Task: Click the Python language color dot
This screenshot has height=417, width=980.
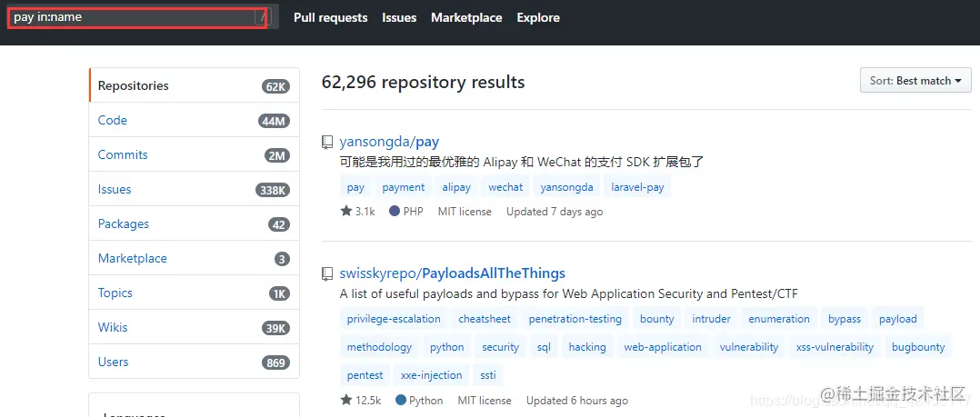Action: (401, 400)
